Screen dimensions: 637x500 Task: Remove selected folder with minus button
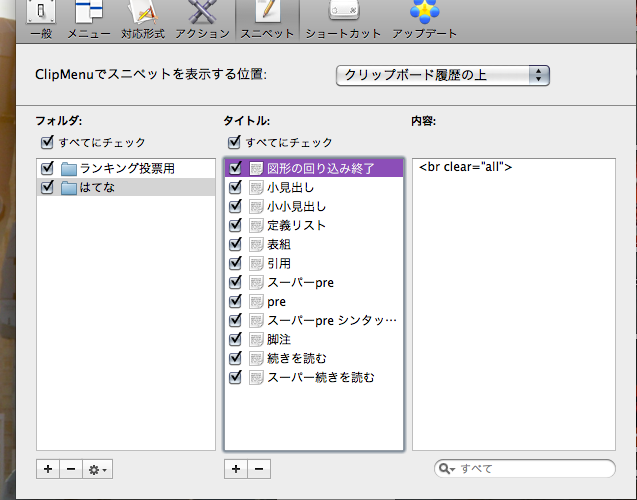(71, 469)
